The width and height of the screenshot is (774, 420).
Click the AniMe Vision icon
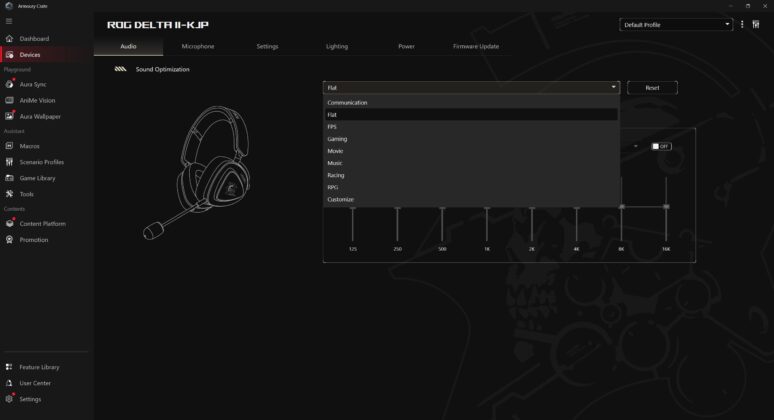(9, 100)
